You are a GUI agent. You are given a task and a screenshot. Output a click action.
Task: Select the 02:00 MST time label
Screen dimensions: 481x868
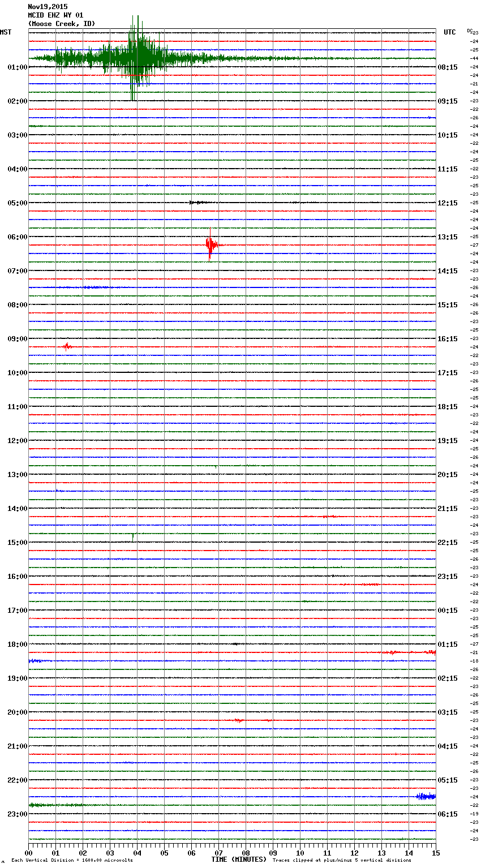[18, 101]
